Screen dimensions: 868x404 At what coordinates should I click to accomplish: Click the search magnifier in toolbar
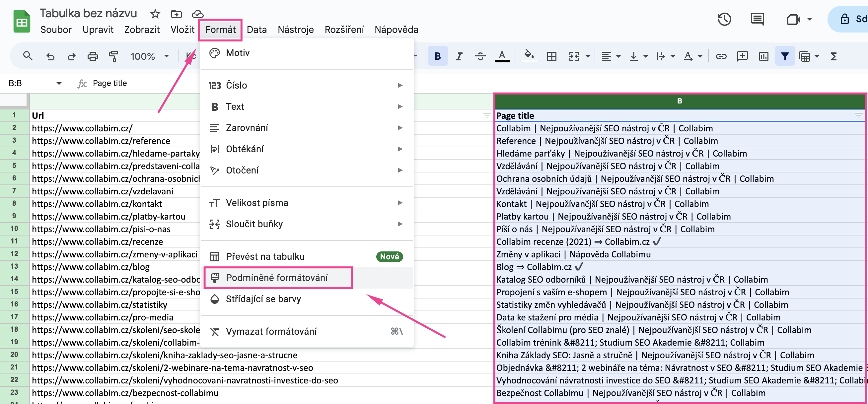click(x=28, y=56)
